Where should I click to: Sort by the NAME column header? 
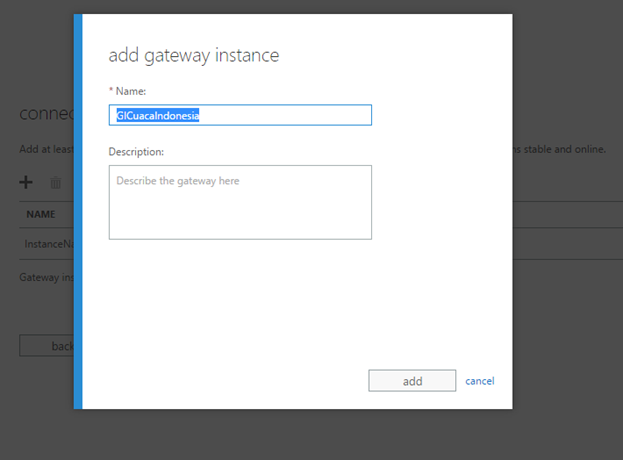41,214
